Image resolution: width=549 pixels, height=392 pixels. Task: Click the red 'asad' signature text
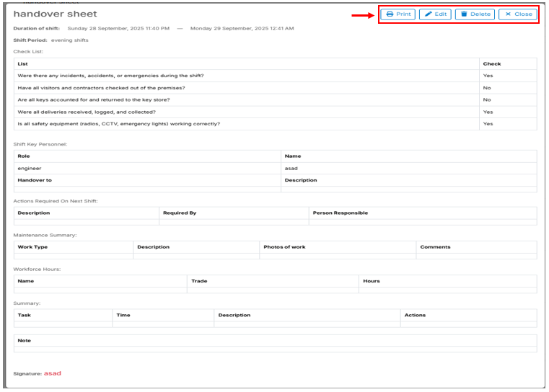pos(53,373)
